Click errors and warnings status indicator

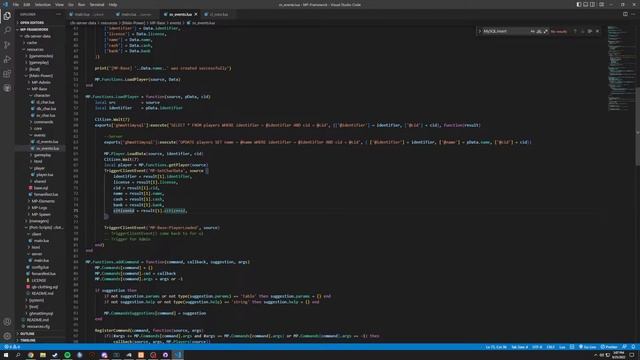point(12,347)
